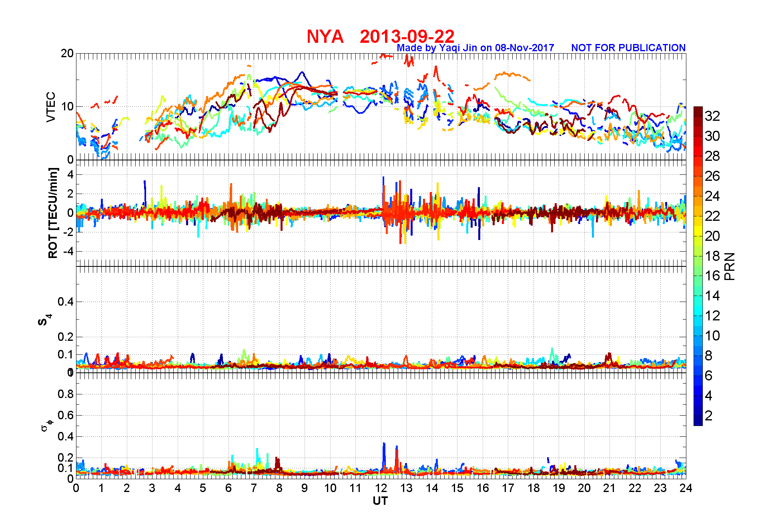Image resolution: width=762 pixels, height=532 pixels.
Task: Click the UT x-axis label
Action: coord(380,501)
